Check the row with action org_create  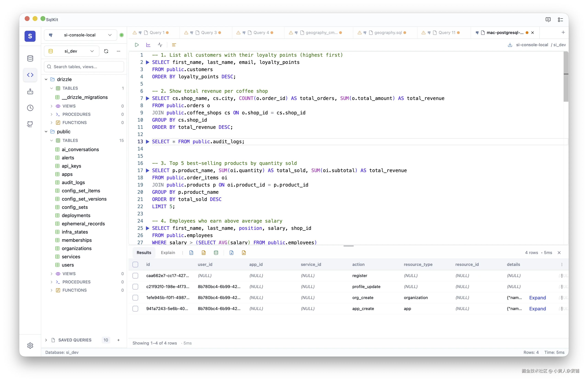[x=135, y=297]
